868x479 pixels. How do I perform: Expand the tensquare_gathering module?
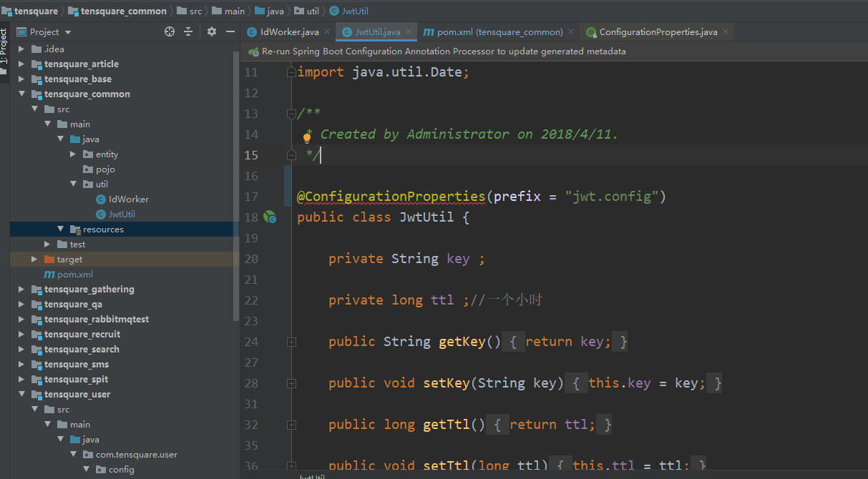(x=21, y=289)
